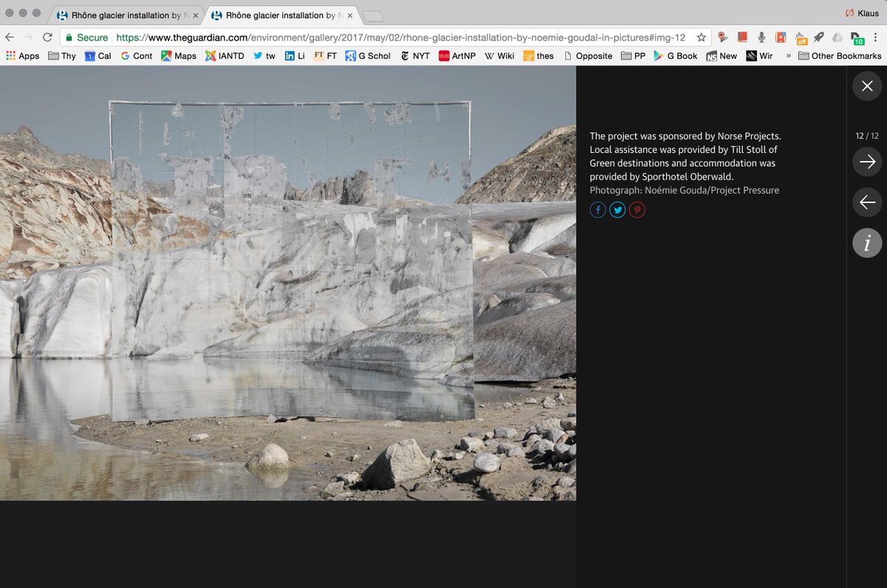Open the red star bookmark extension

[780, 37]
